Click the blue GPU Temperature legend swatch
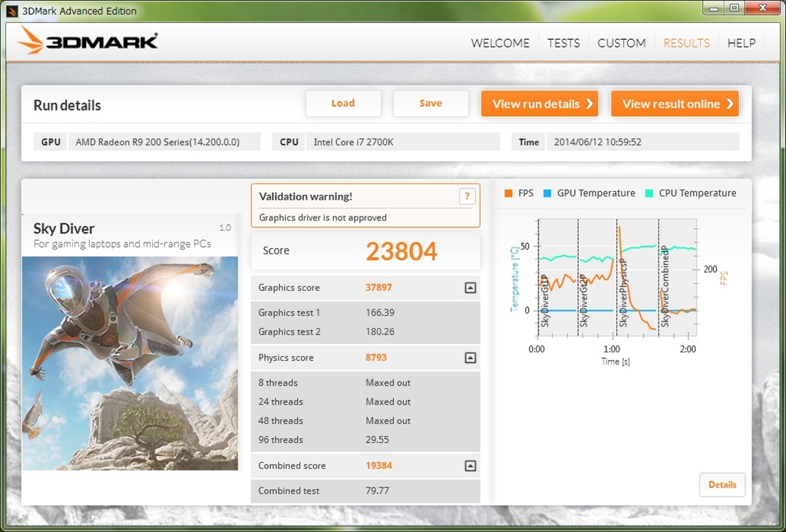786x532 pixels. [547, 193]
